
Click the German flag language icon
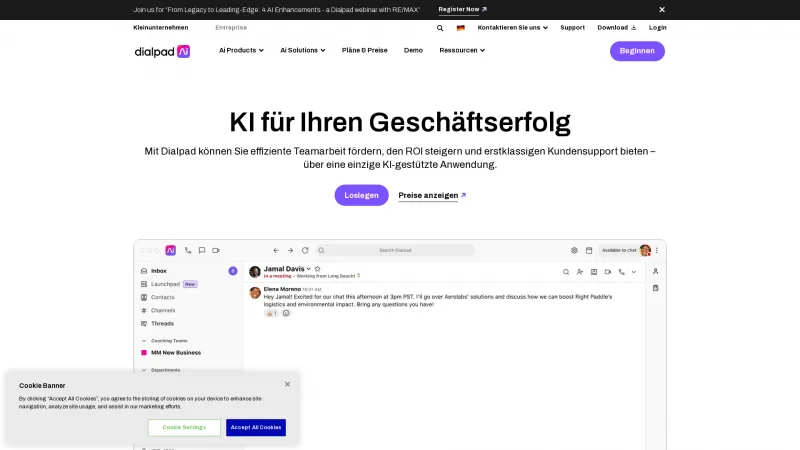(461, 28)
